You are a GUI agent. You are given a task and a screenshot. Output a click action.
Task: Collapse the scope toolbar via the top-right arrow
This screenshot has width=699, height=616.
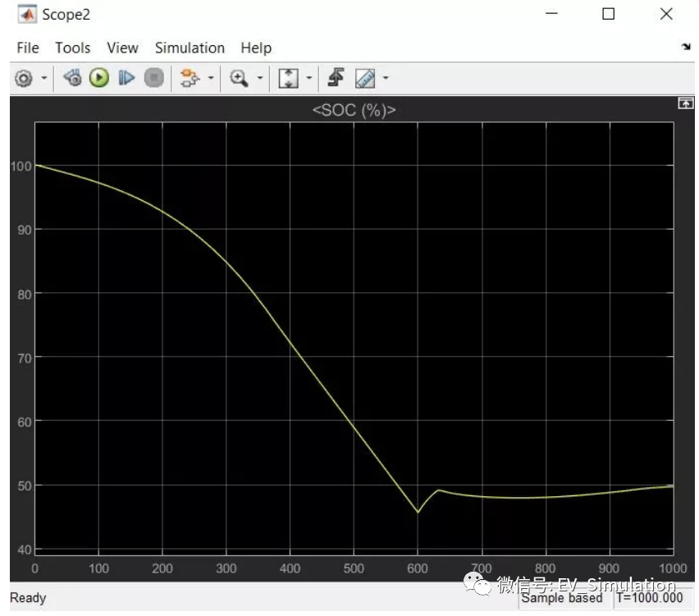click(x=687, y=103)
